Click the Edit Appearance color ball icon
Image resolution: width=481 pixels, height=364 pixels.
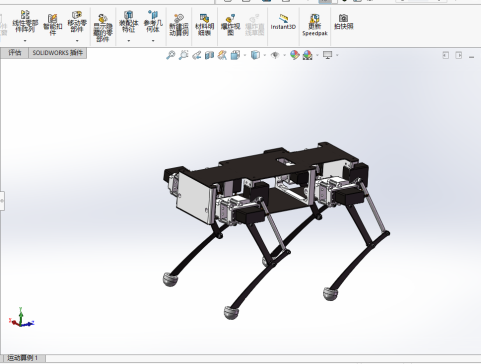[294, 55]
